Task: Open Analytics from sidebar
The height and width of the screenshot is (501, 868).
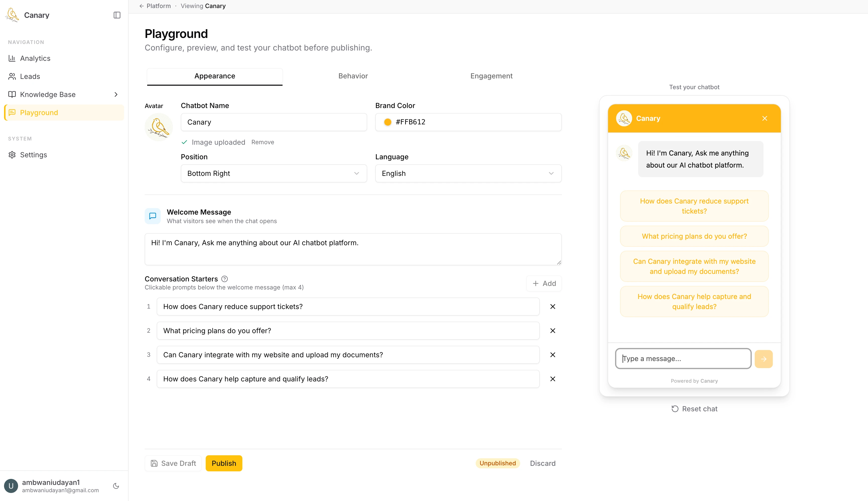Action: click(35, 58)
